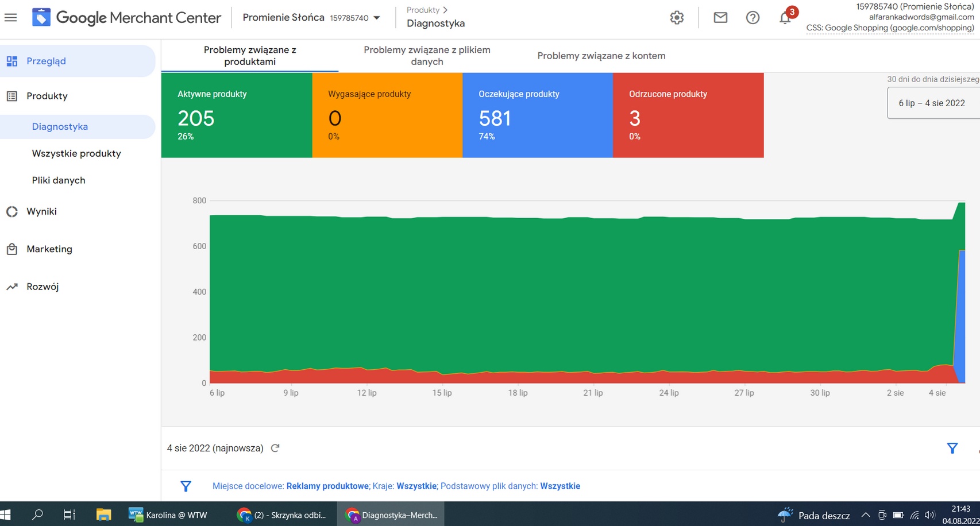The width and height of the screenshot is (980, 526).
Task: Open File Explorer from the taskbar
Action: pyautogui.click(x=103, y=515)
